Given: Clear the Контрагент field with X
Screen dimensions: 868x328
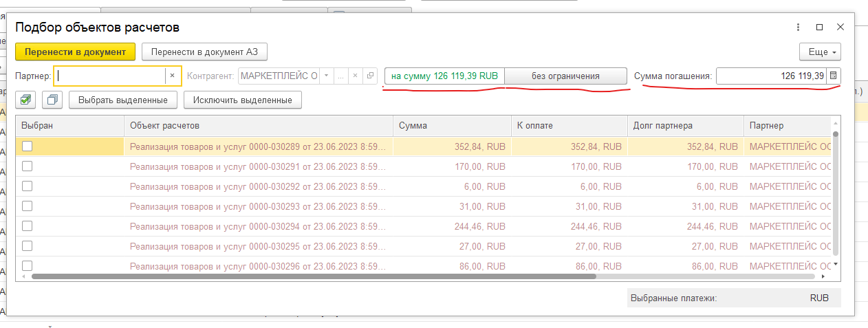Looking at the screenshot, I should pyautogui.click(x=355, y=76).
